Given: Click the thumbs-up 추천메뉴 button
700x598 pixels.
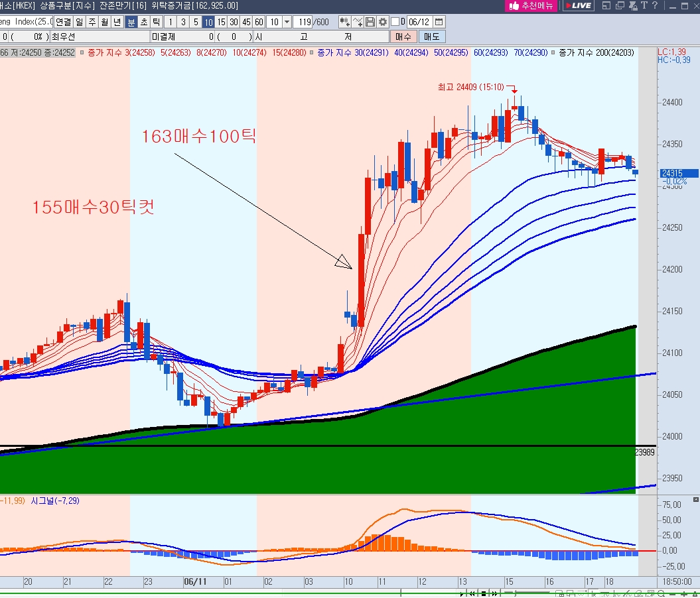Looking at the screenshot, I should 531,6.
